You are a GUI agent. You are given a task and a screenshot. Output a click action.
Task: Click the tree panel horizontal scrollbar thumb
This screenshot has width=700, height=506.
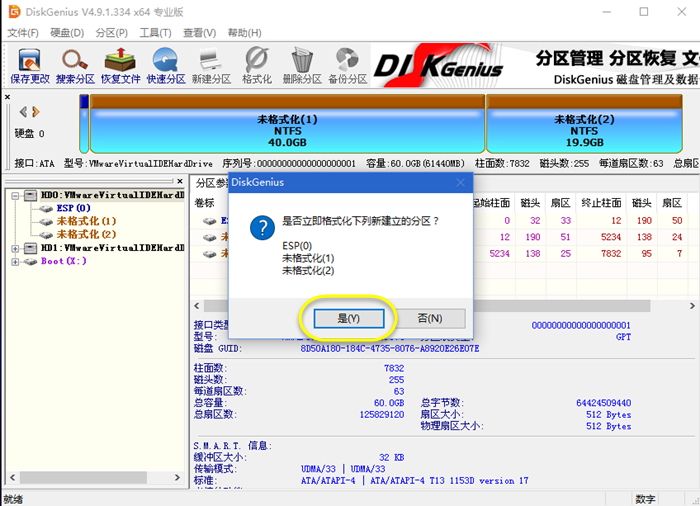click(x=83, y=477)
